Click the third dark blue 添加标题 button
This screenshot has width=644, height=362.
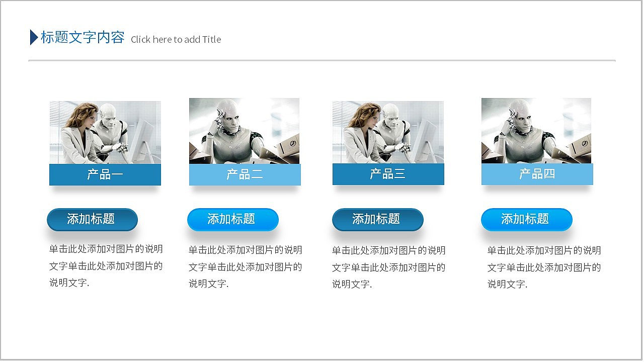point(378,220)
